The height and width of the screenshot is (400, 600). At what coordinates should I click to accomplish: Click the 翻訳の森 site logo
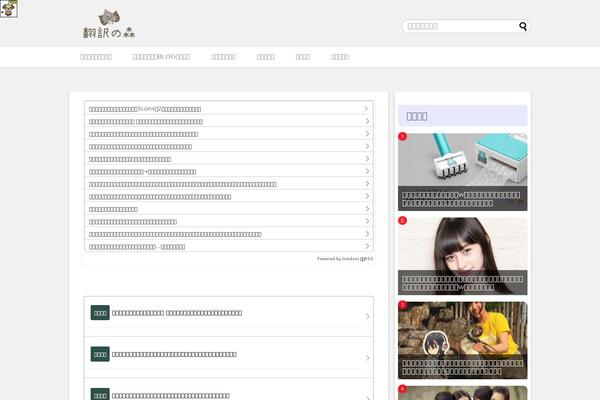pos(109,24)
